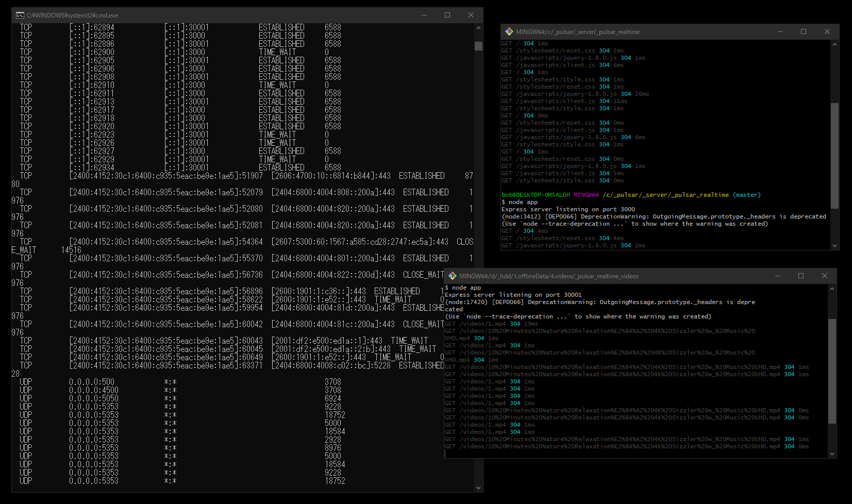This screenshot has height=504, width=852.
Task: Minimize the cmd.exe window
Action: click(x=424, y=15)
